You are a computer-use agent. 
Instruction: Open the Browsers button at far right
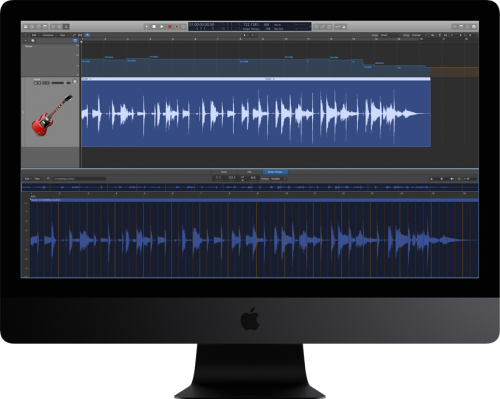click(x=474, y=27)
